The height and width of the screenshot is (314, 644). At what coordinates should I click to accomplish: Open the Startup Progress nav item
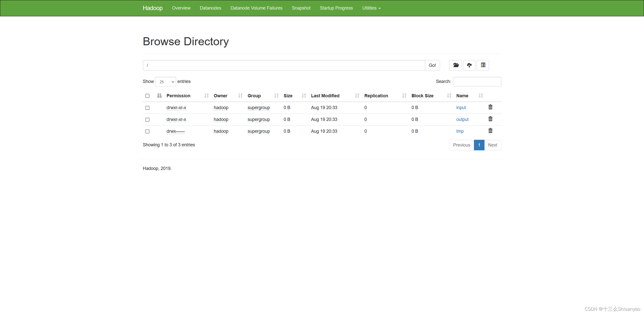coord(336,8)
